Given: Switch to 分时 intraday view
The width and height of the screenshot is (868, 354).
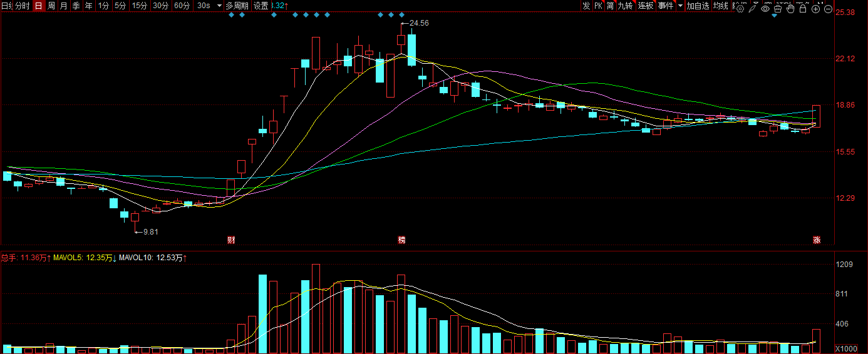Looking at the screenshot, I should 22,6.
